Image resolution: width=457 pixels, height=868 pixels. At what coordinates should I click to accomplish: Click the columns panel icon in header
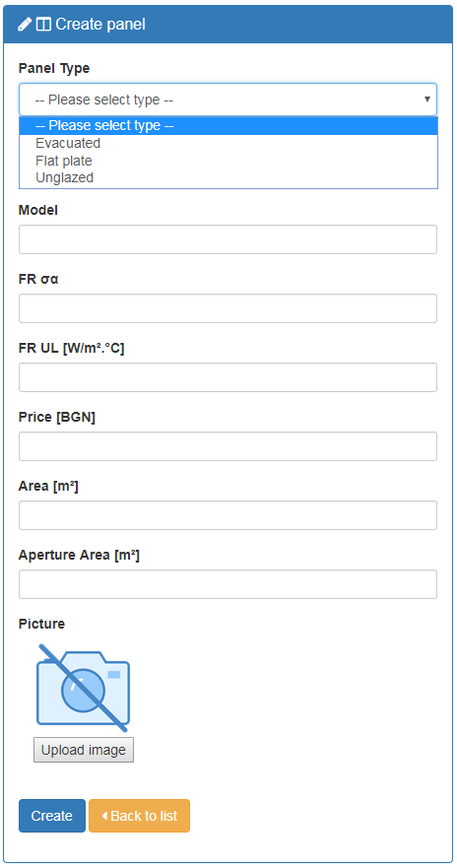coord(43,25)
